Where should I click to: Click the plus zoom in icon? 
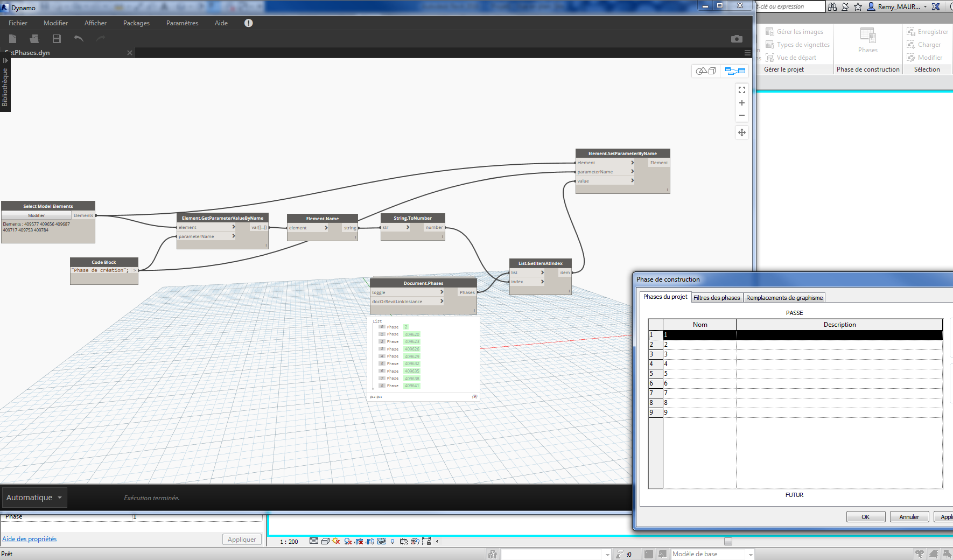click(x=742, y=103)
